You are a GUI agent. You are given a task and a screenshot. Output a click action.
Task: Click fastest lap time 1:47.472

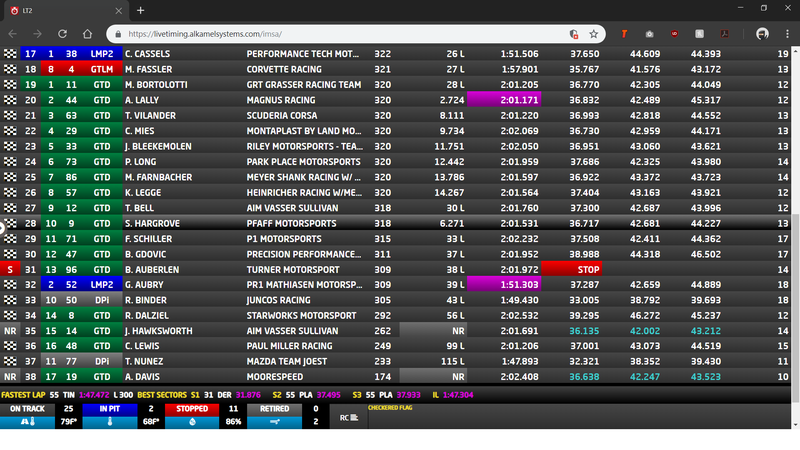coord(94,395)
